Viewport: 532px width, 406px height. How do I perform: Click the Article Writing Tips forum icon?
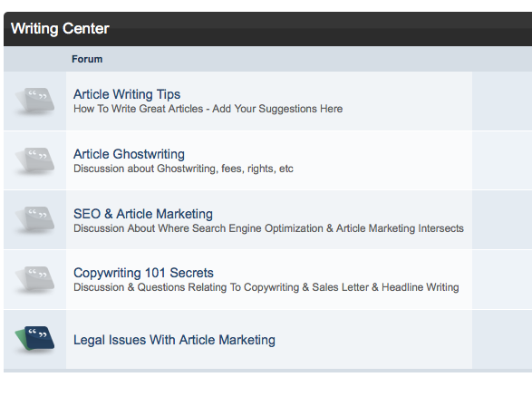tap(35, 101)
